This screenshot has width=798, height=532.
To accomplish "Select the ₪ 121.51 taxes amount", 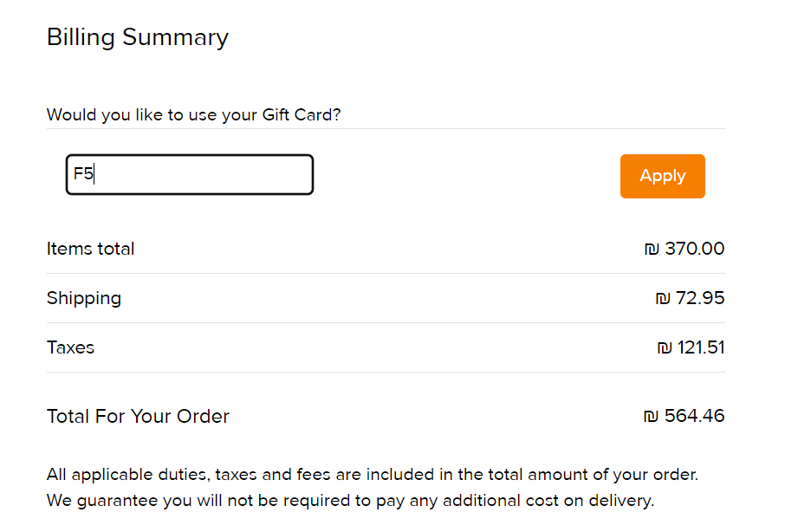I will [691, 347].
